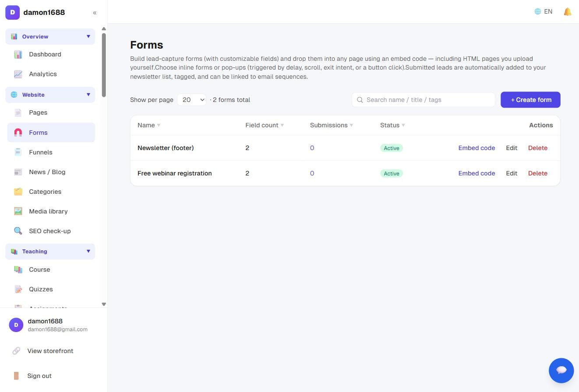Click the Overview section chart icon
This screenshot has height=392, width=579.
coord(14,37)
